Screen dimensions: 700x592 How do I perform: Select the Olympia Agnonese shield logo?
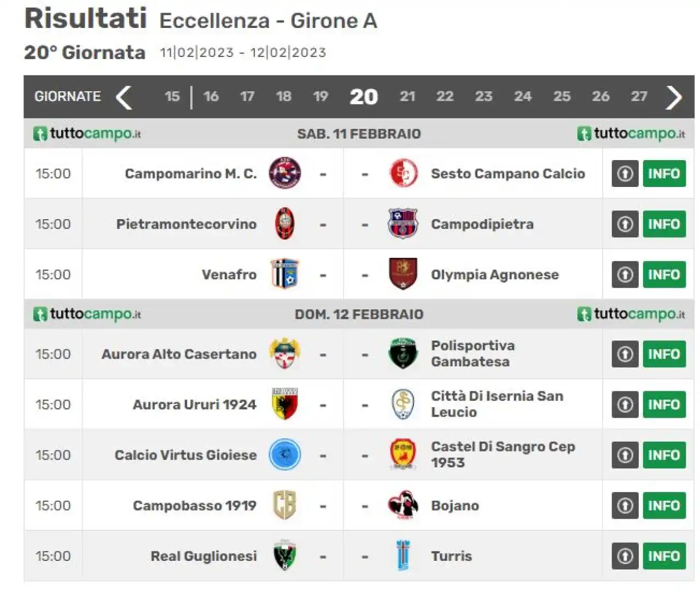pos(403,274)
